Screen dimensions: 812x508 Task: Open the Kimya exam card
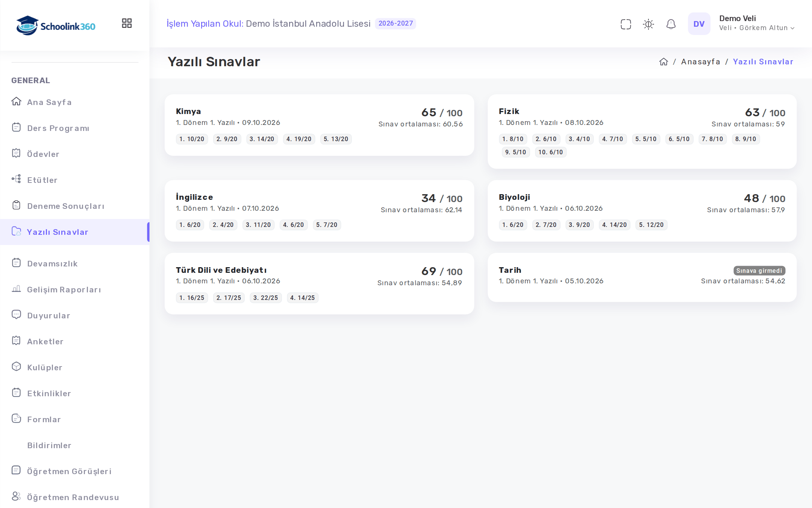pyautogui.click(x=319, y=125)
